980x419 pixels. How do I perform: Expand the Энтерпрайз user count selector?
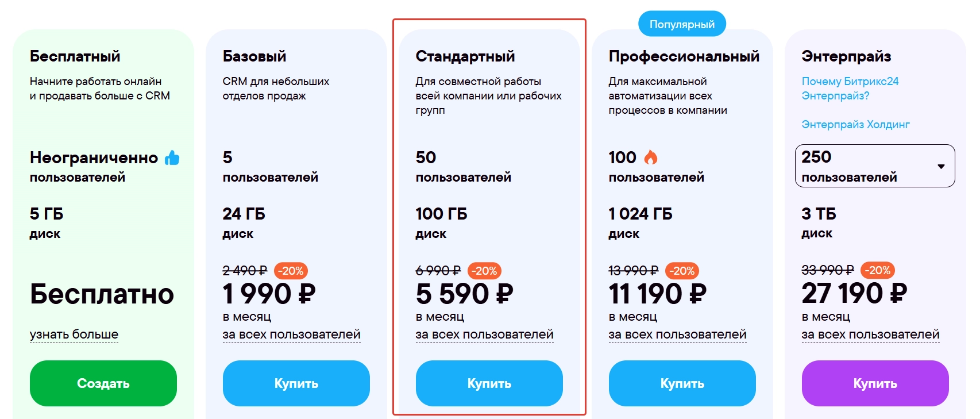point(875,166)
